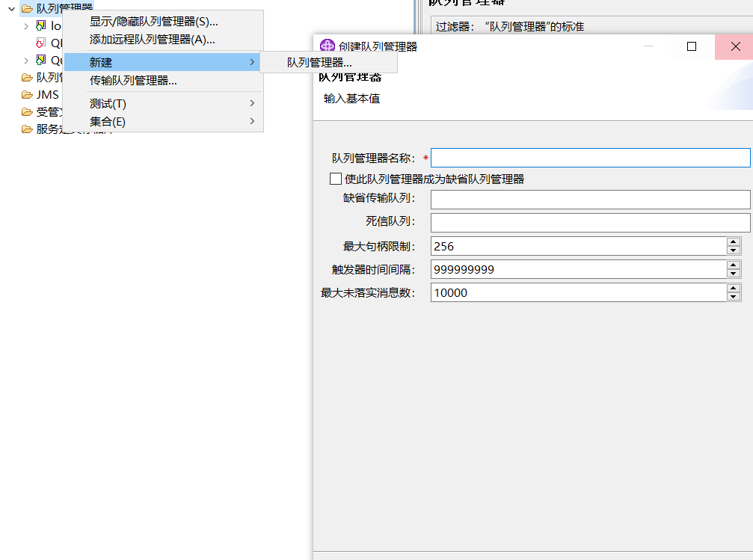Viewport: 753px width, 560px height.
Task: Decrease the 最大句柄限制 value with the down arrow
Action: pyautogui.click(x=734, y=250)
